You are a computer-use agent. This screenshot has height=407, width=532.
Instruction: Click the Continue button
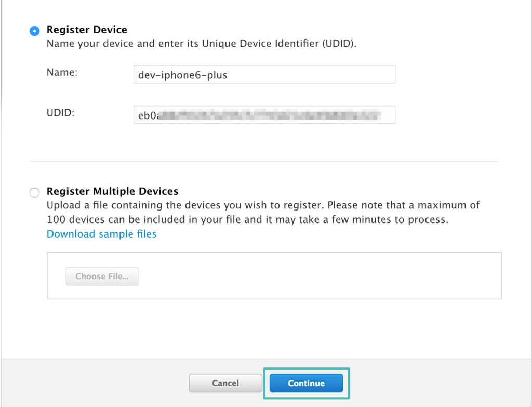306,383
